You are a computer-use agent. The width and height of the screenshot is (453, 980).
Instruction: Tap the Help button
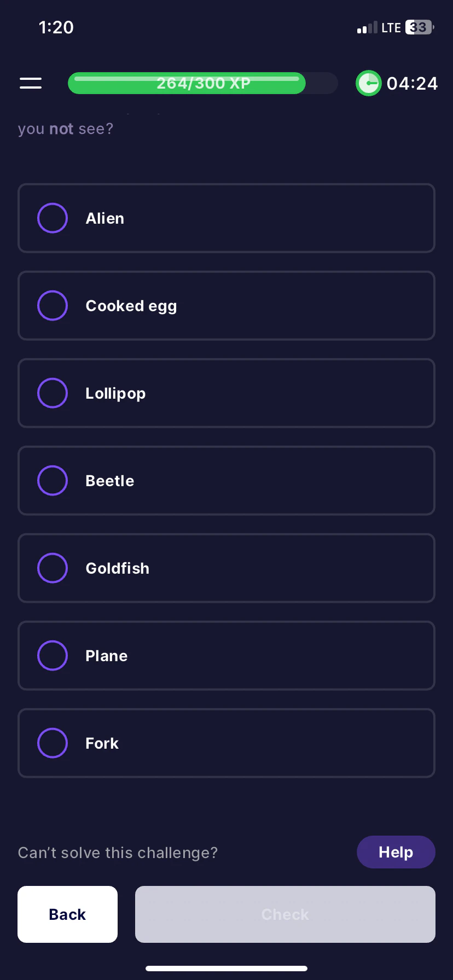[396, 852]
